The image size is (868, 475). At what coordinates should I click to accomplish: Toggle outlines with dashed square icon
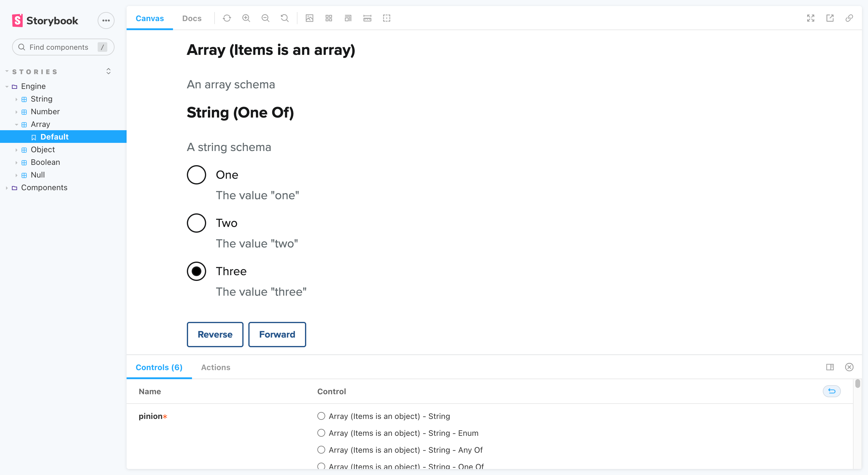(386, 18)
